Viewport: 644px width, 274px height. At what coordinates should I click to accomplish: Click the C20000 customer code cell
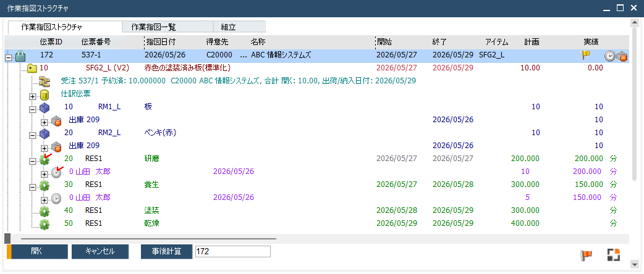tap(219, 55)
